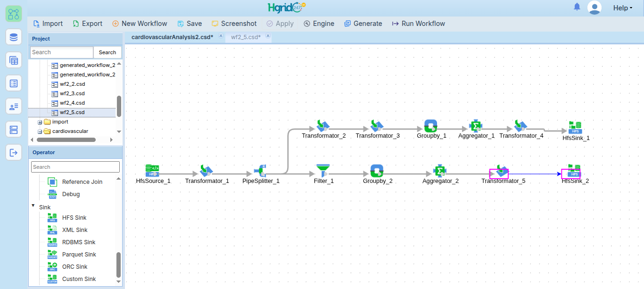Open wf2_3.csd in the Project tree
Screen dimensions: 644x289
tap(72, 93)
